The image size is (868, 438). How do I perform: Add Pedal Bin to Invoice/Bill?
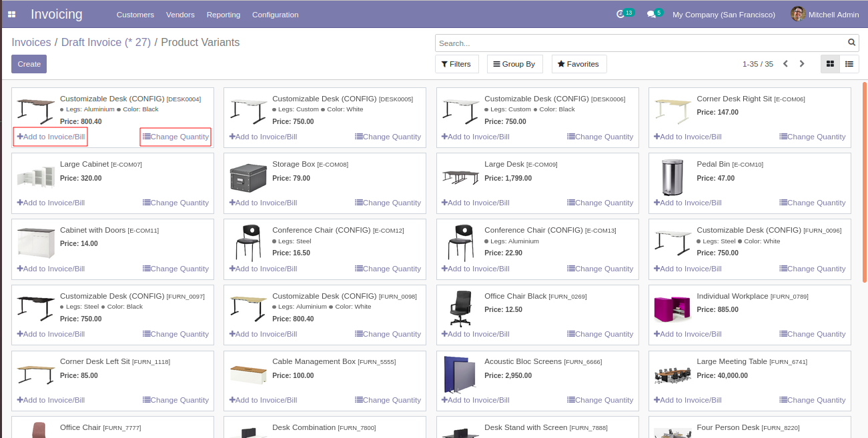[x=688, y=203]
